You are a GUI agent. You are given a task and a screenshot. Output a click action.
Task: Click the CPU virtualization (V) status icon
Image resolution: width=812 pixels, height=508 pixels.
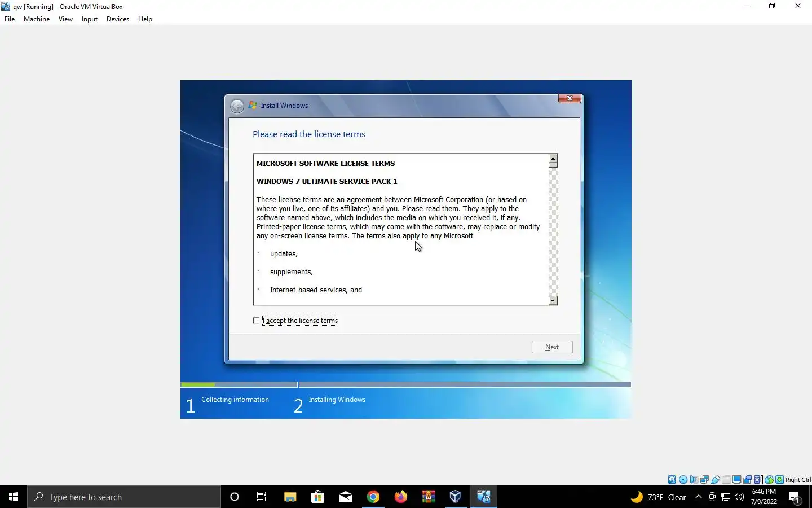pos(758,480)
